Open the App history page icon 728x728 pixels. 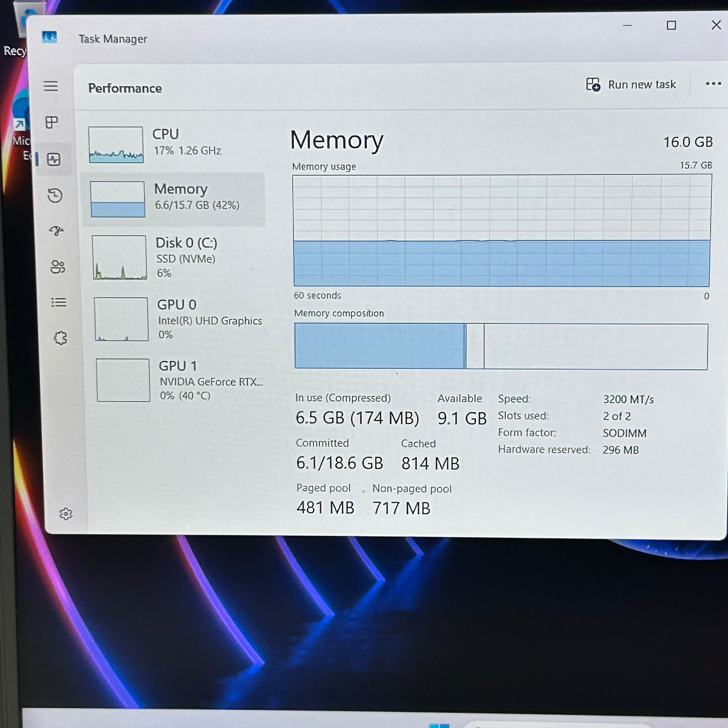tap(55, 195)
